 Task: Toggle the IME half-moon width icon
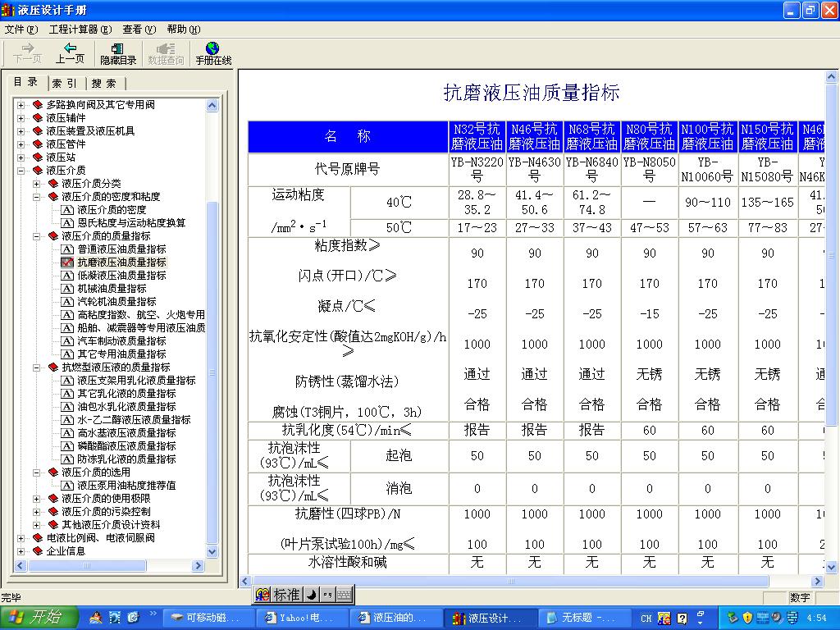point(311,595)
